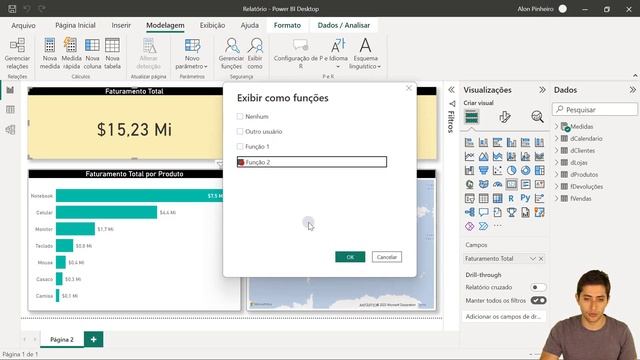
Task: Open Gerenciar funções security tool
Action: click(231, 53)
